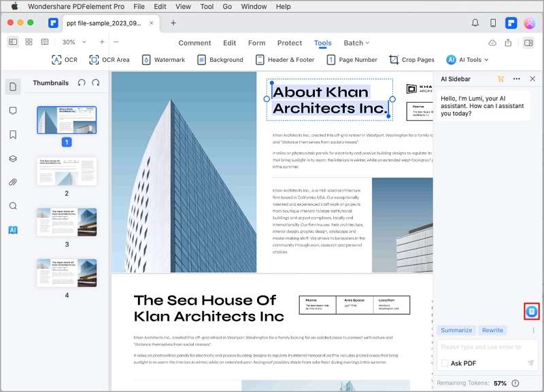Select page 4 thumbnail

tap(67, 273)
